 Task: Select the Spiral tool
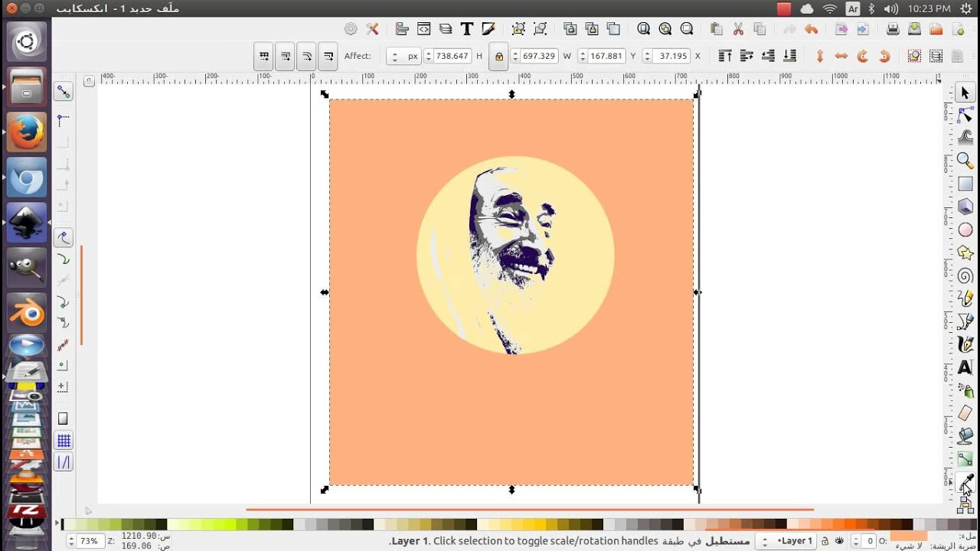(965, 275)
